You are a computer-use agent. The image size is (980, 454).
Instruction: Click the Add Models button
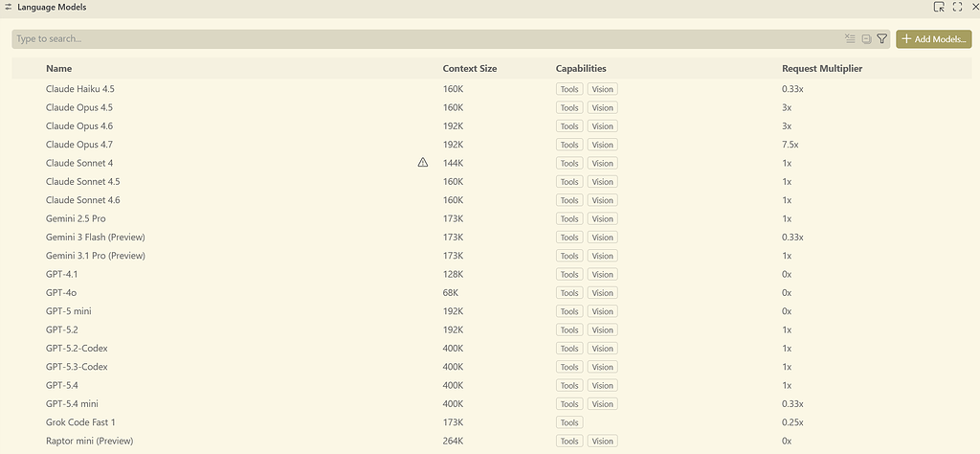point(934,38)
